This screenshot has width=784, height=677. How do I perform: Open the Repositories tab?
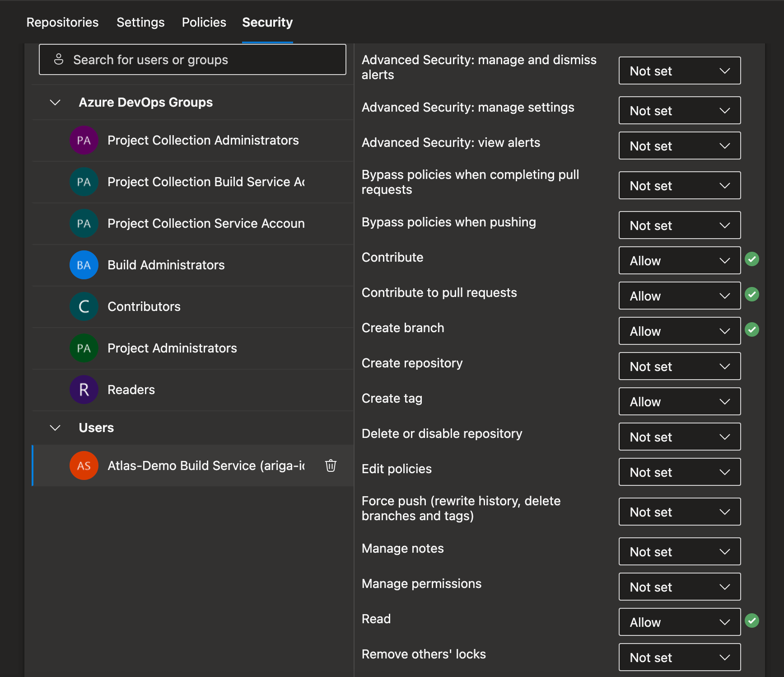pos(62,22)
